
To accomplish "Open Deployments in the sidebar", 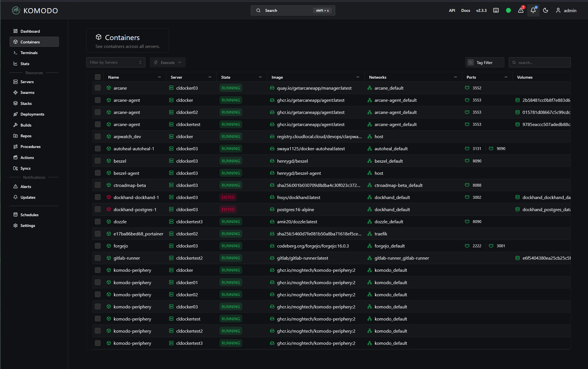I will pyautogui.click(x=34, y=114).
